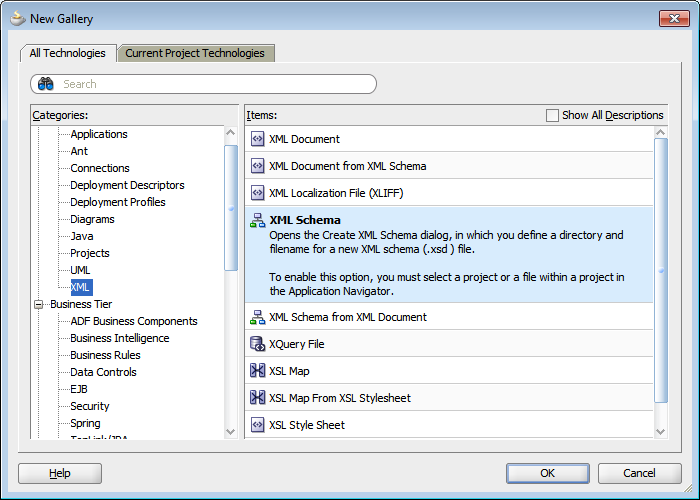
Task: Click the Items list scroll up arrow
Action: [661, 132]
